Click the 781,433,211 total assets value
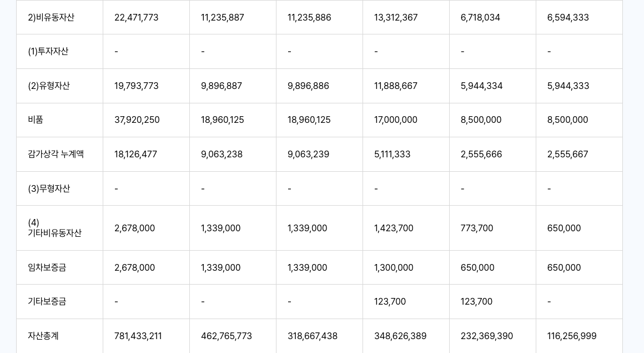Screen dimensions: 644x353 (138, 336)
